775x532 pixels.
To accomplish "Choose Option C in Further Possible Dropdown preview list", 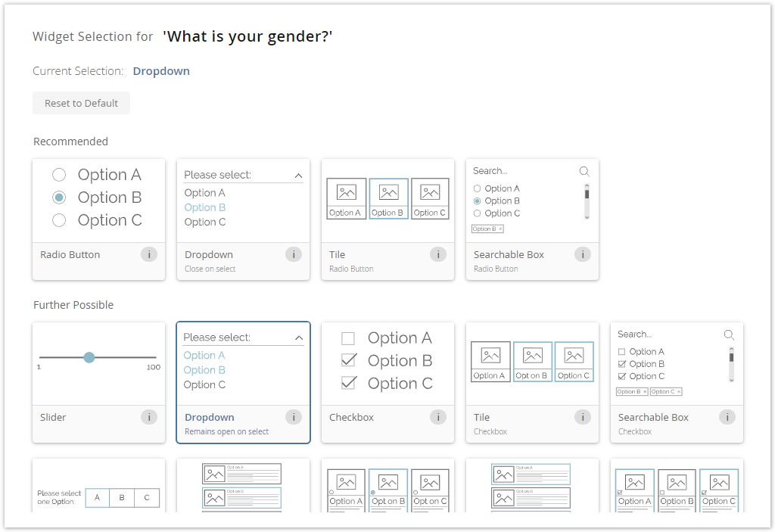I will (x=204, y=384).
